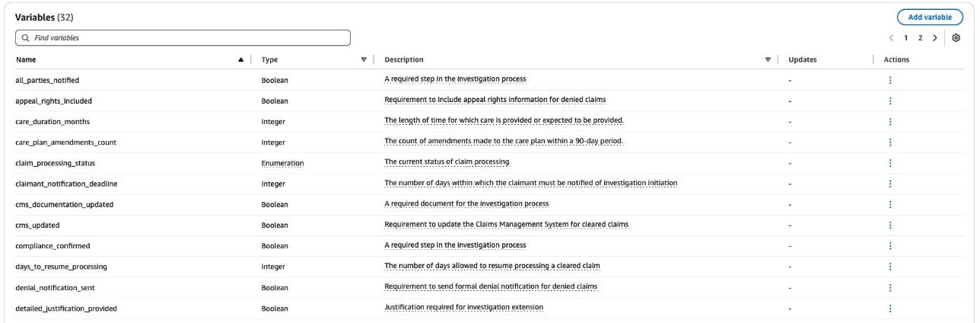Viewport: 980px width, 323px height.
Task: Open actions menu for denial_notification_sent row
Action: point(889,287)
